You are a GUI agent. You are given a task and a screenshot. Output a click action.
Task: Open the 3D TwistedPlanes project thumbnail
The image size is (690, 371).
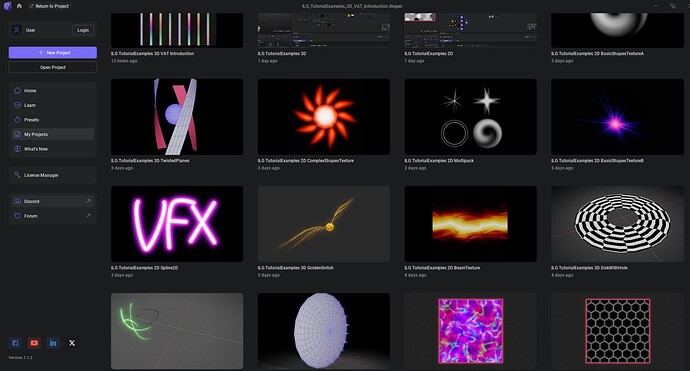(x=177, y=117)
